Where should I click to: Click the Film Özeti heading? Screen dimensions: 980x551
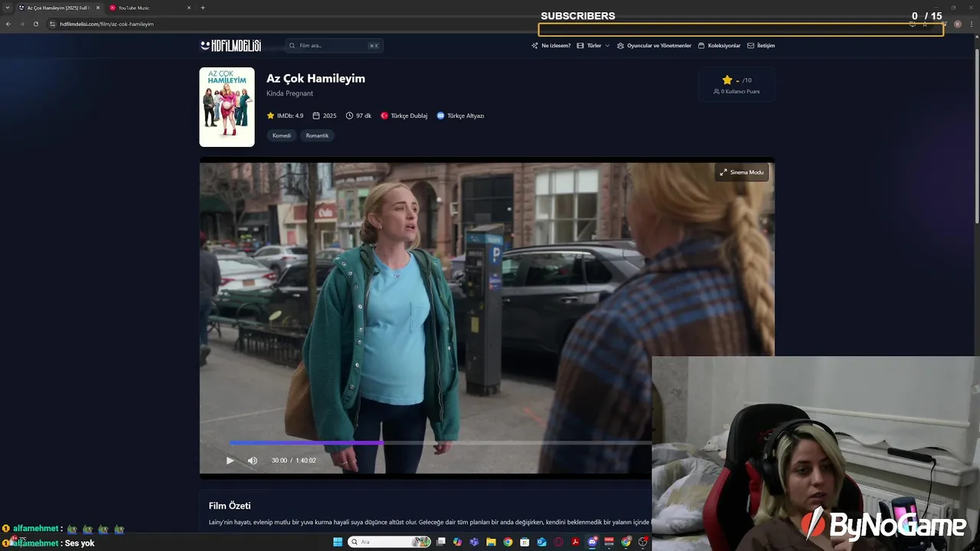(x=230, y=506)
